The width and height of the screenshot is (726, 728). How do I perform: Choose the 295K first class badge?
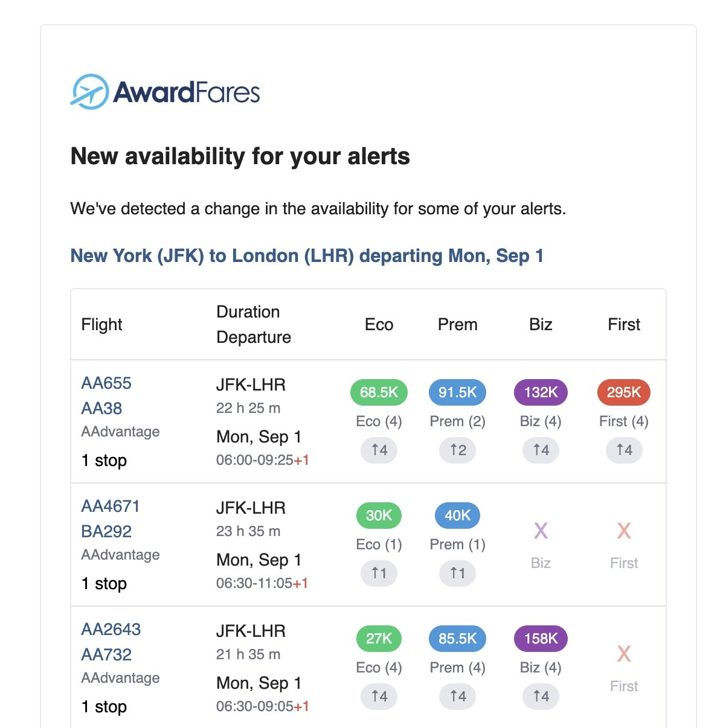623,392
